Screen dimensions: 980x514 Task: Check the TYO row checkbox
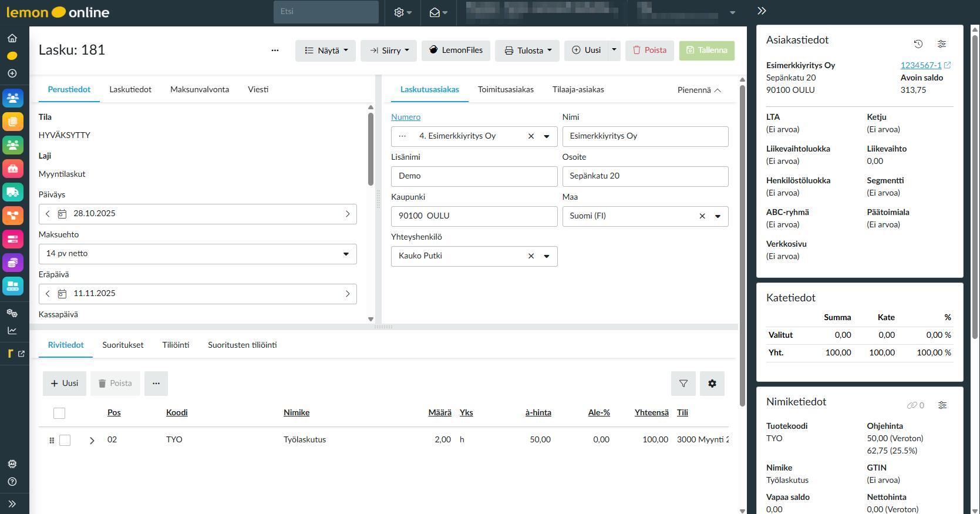tap(65, 440)
